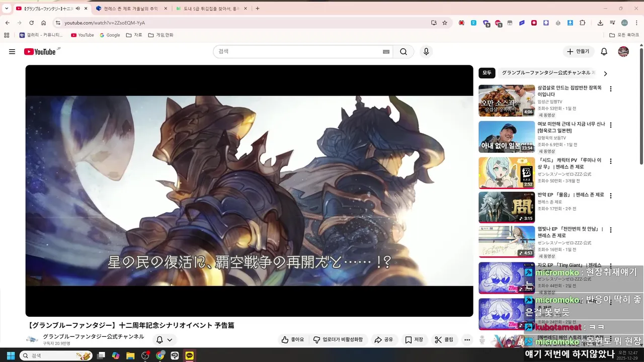Switch to the 도내 S급 튀김집 browser tab

tap(211, 9)
